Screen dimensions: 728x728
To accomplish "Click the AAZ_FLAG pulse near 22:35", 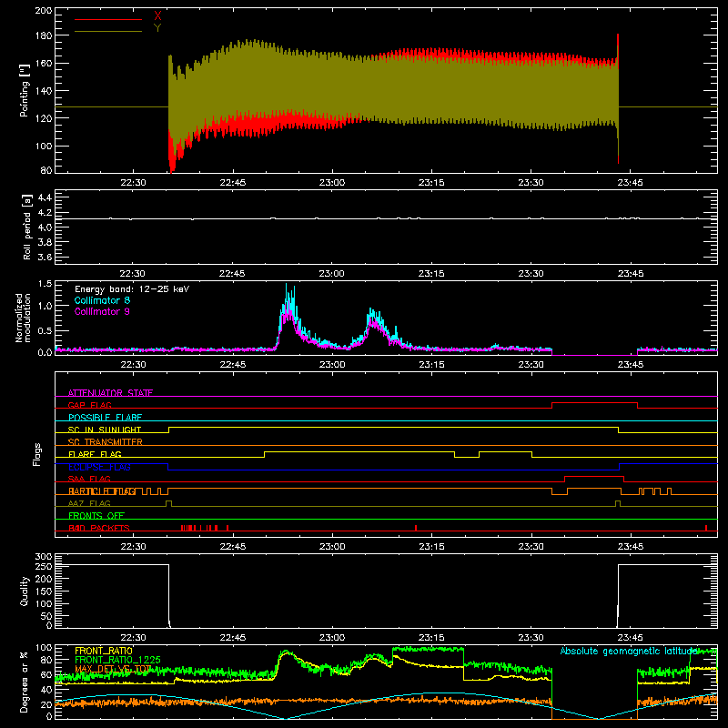I will point(168,503).
